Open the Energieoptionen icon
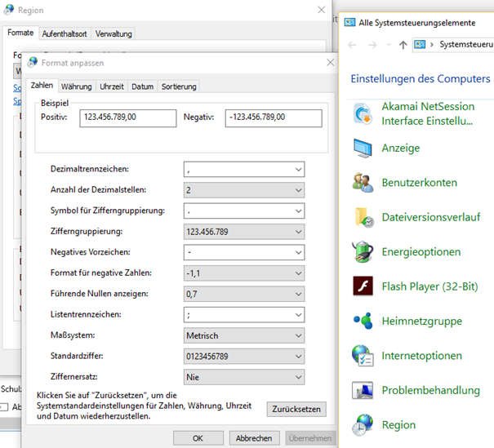Image resolution: width=494 pixels, height=448 pixels. pyautogui.click(x=363, y=252)
